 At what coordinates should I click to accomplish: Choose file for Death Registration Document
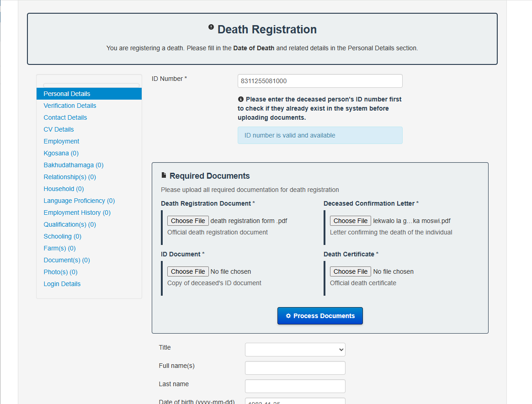tap(188, 221)
